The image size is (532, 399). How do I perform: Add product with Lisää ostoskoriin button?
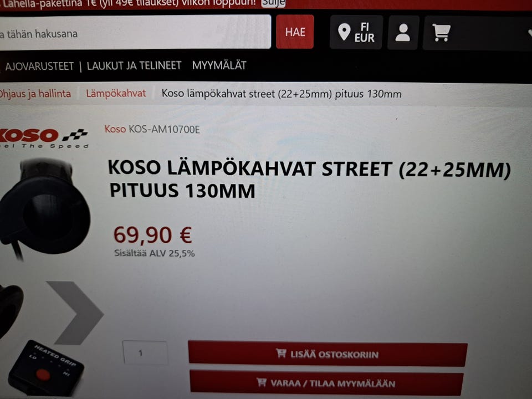pyautogui.click(x=328, y=354)
